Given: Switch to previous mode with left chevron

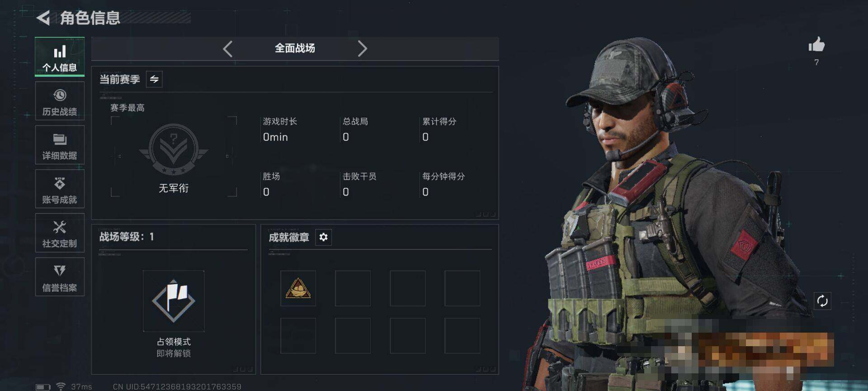Looking at the screenshot, I should [228, 48].
